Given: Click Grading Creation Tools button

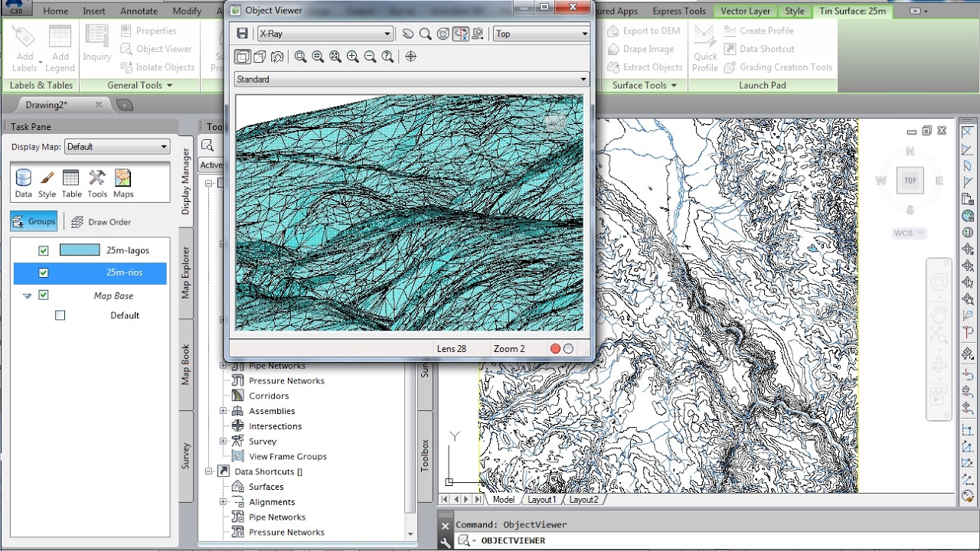Looking at the screenshot, I should [x=777, y=67].
